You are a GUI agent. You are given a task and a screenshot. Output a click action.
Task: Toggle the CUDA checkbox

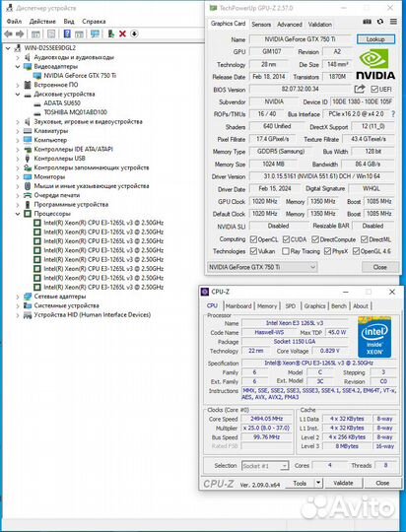click(286, 239)
